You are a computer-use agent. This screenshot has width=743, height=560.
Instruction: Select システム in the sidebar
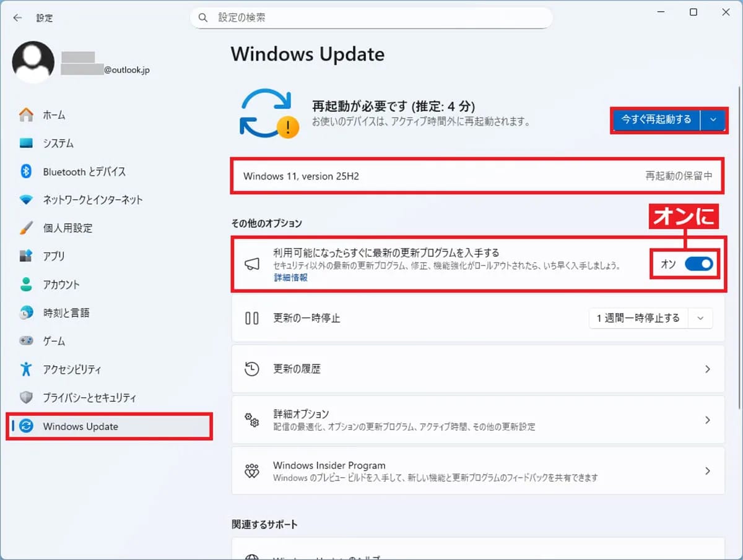point(58,144)
